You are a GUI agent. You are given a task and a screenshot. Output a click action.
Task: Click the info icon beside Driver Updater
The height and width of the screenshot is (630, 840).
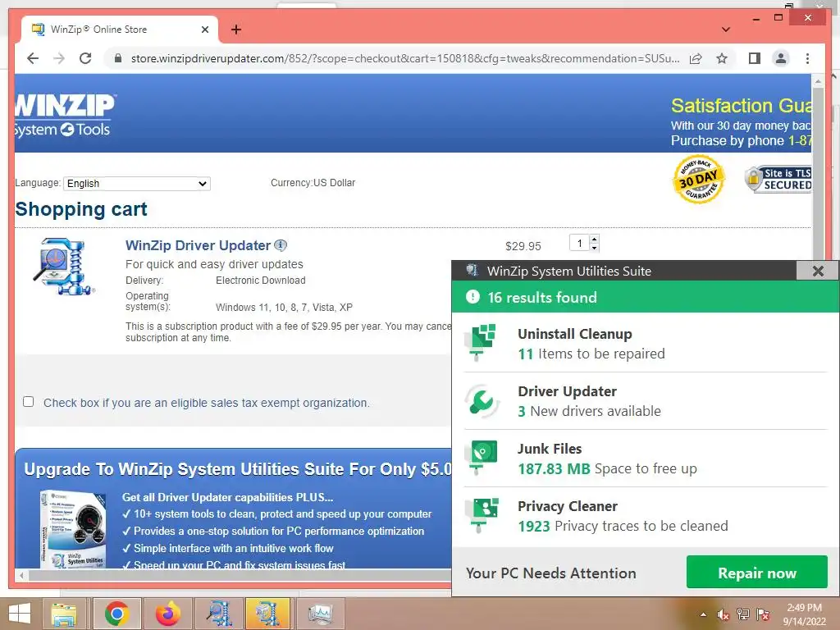[281, 245]
